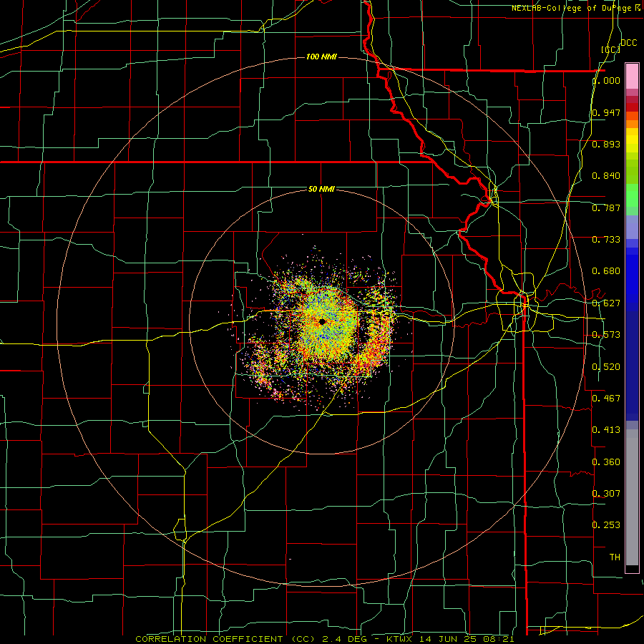Click the KTWX station identifier in the caption
The height and width of the screenshot is (644, 644).
399,639
